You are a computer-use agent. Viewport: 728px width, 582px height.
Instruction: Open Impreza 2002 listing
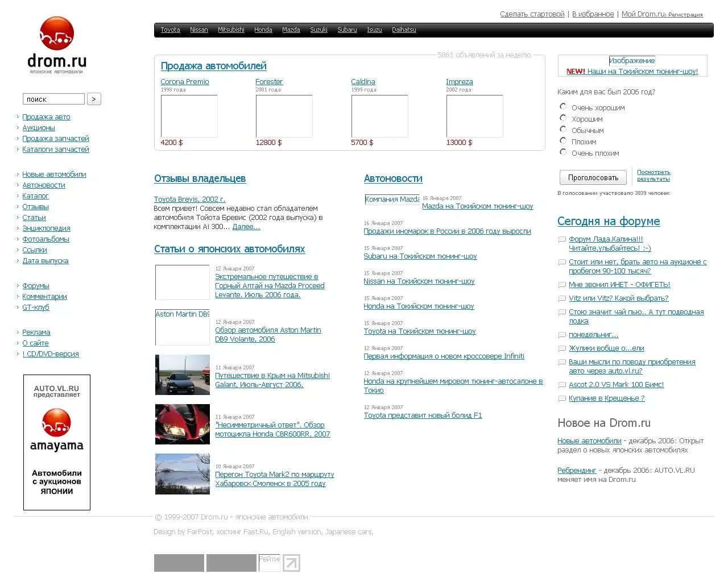460,82
